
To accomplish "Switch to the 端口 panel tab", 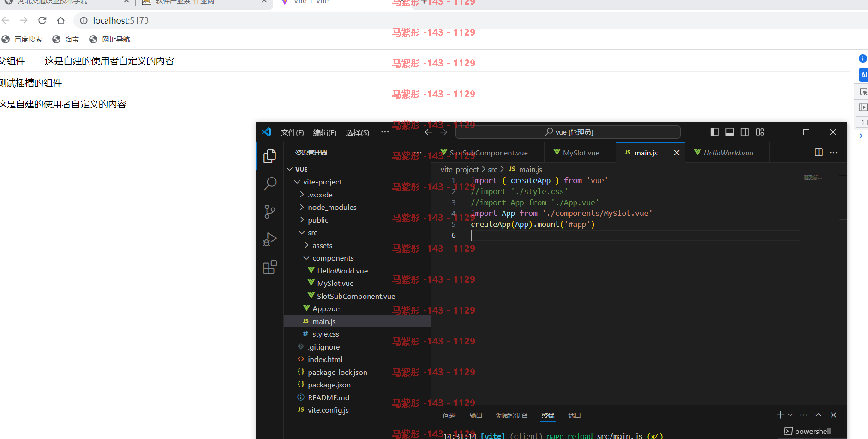I will [575, 415].
